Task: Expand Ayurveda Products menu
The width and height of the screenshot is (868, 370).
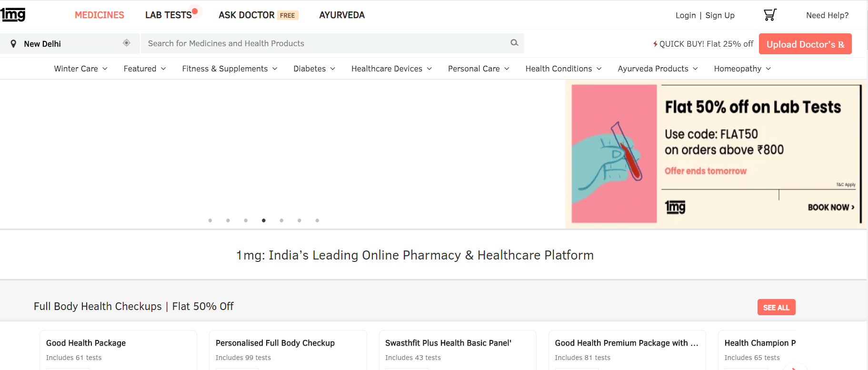Action: coord(658,69)
